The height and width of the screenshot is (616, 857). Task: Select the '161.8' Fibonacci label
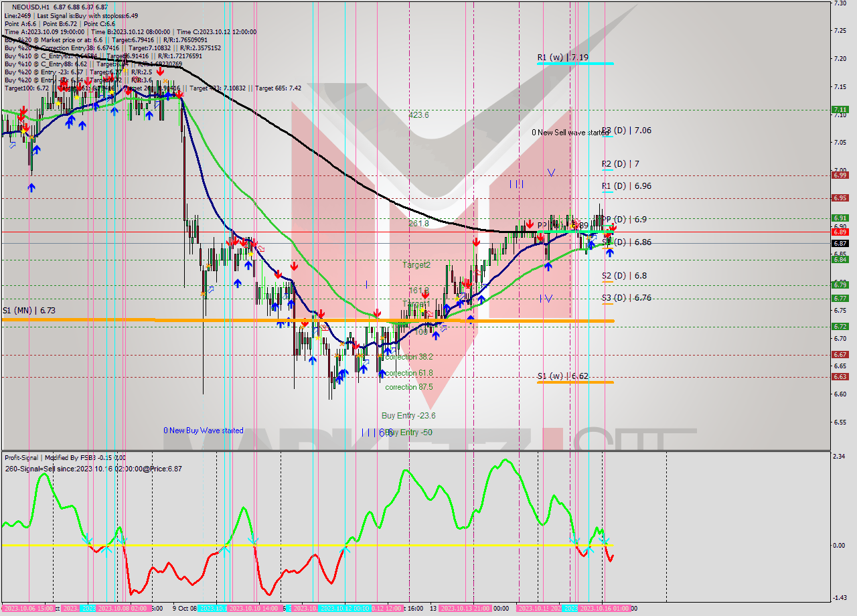click(x=418, y=291)
